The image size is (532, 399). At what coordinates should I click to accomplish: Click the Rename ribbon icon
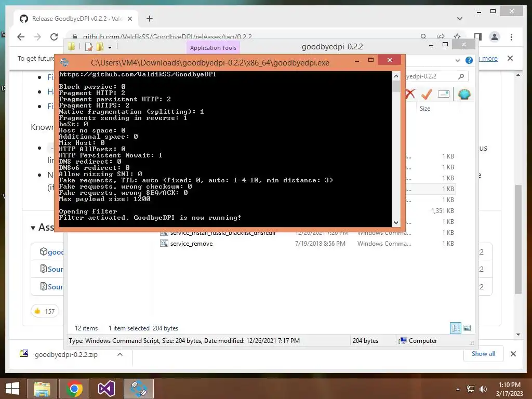(444, 94)
